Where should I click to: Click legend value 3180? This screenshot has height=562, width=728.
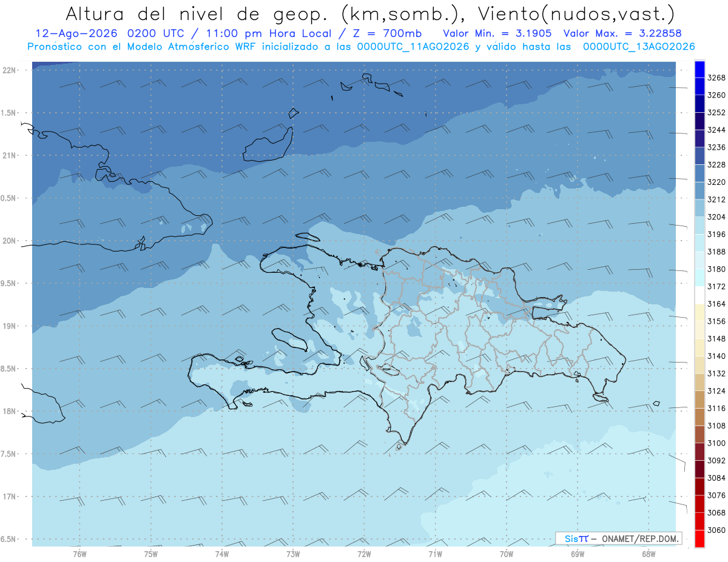click(x=716, y=269)
